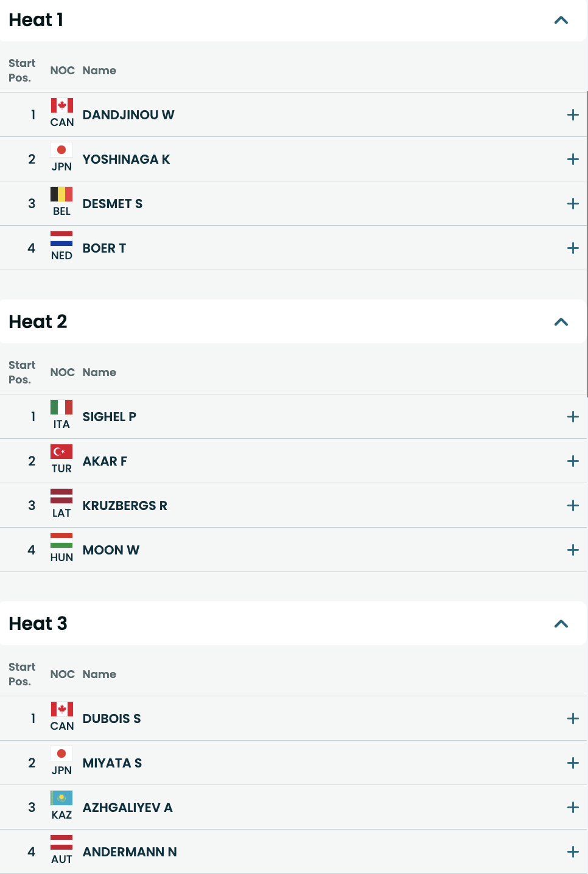Show ANDERMANN N details via plus
Screen dimensions: 588x874
pos(573,851)
